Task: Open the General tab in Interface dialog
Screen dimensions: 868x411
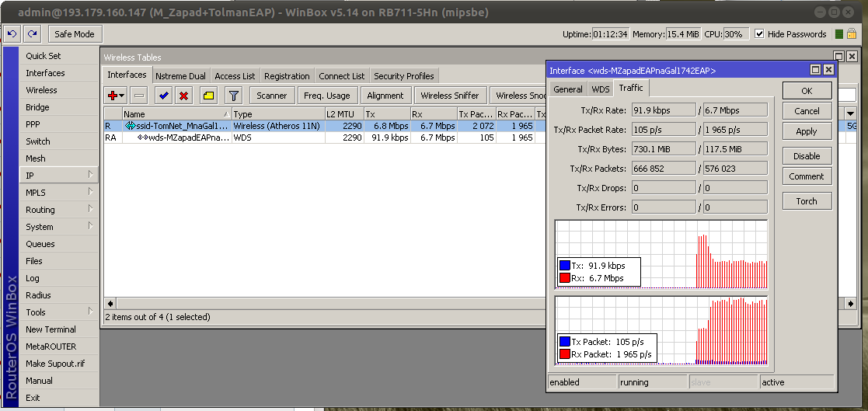Action: [x=568, y=89]
